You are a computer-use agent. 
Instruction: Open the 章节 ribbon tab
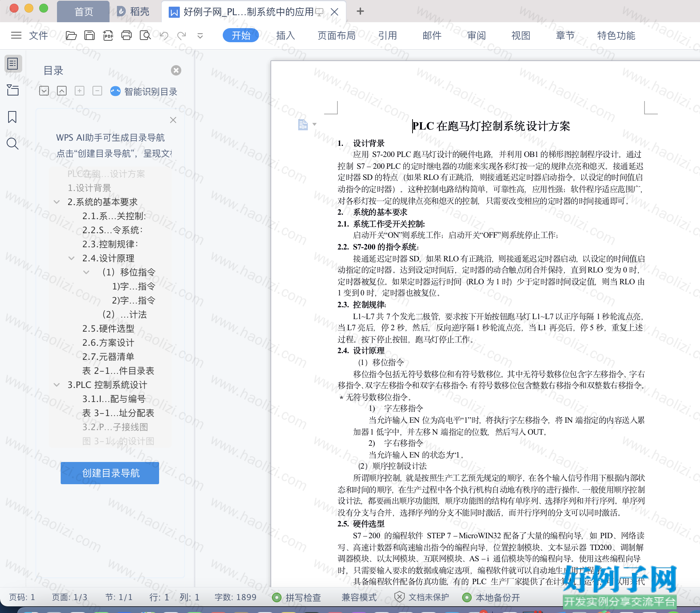tap(565, 36)
